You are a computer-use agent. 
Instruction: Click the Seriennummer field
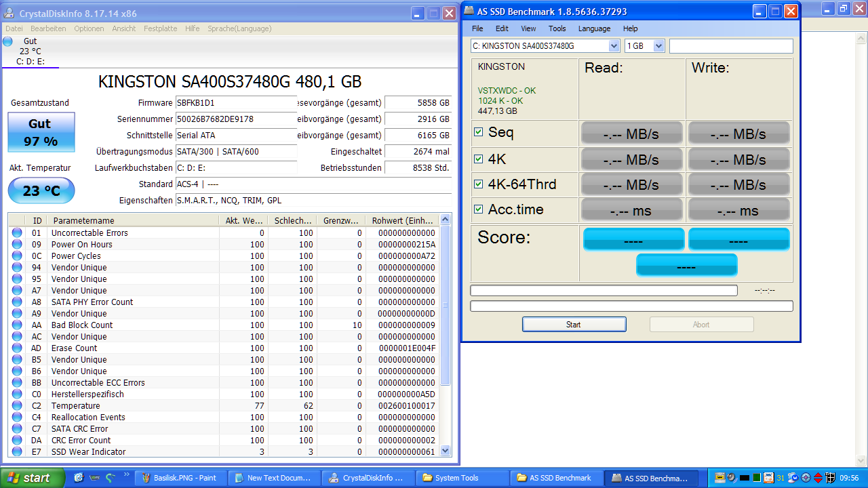(235, 119)
